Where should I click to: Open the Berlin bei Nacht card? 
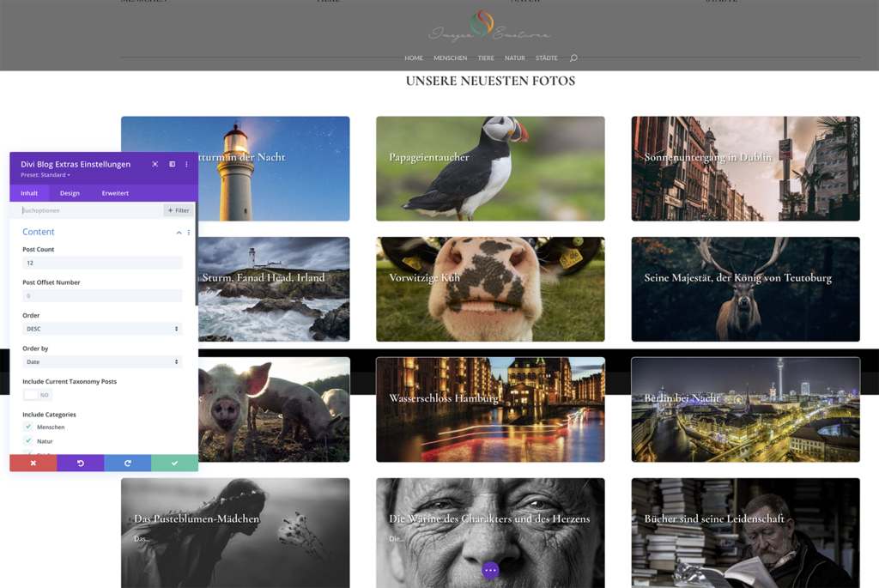pos(746,409)
